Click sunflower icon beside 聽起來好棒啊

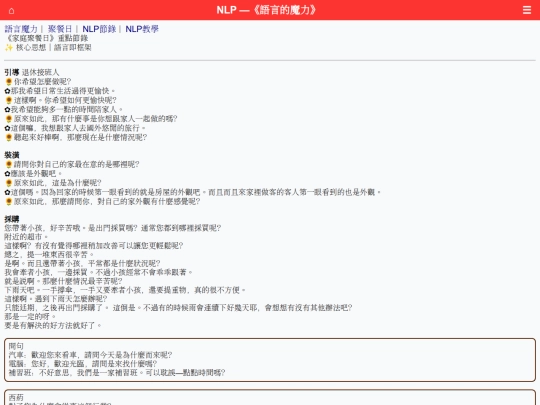click(x=9, y=137)
